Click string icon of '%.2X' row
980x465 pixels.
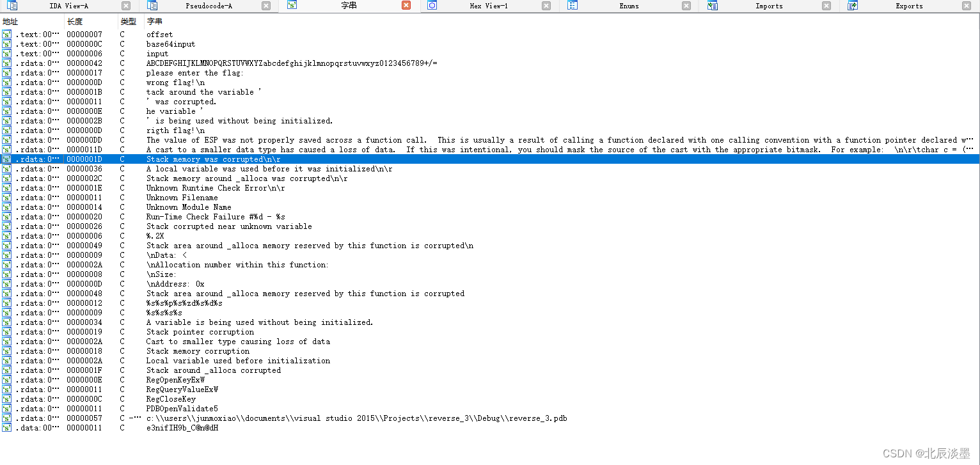(x=7, y=236)
